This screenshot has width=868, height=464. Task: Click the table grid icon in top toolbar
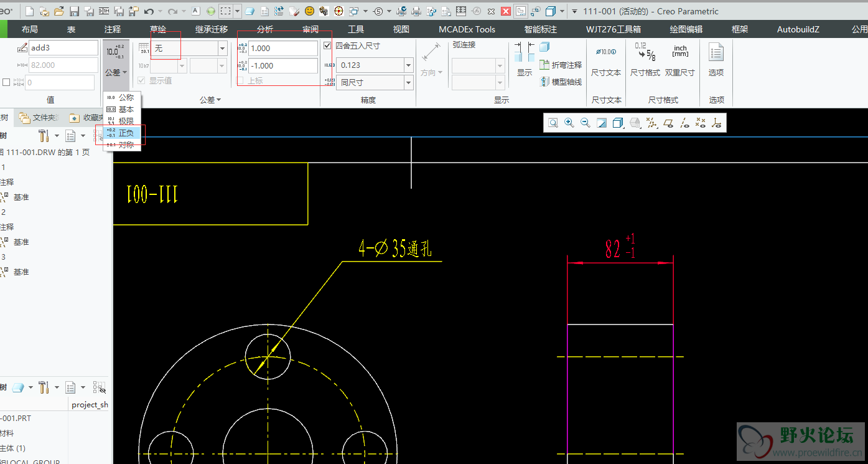460,11
